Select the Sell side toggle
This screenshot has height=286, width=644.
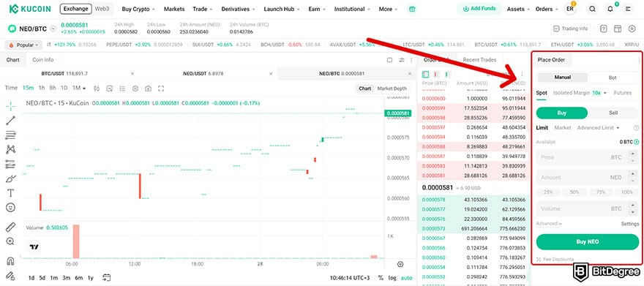pos(613,113)
